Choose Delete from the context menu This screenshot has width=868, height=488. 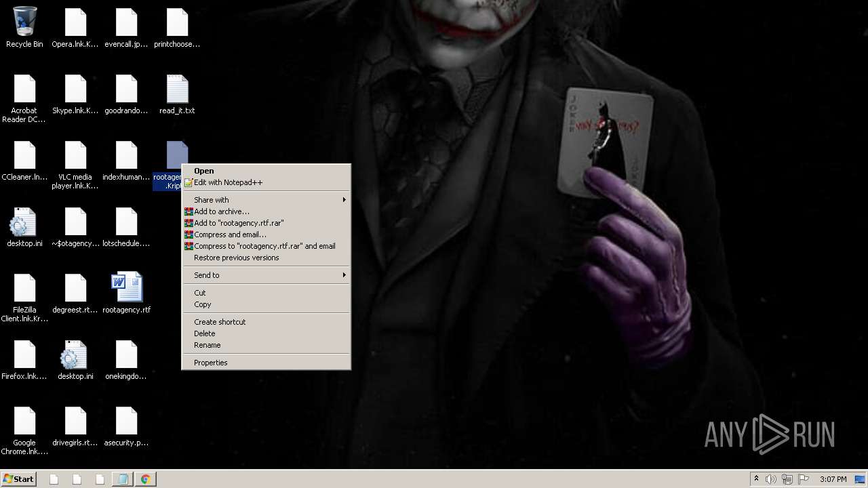coord(266,333)
